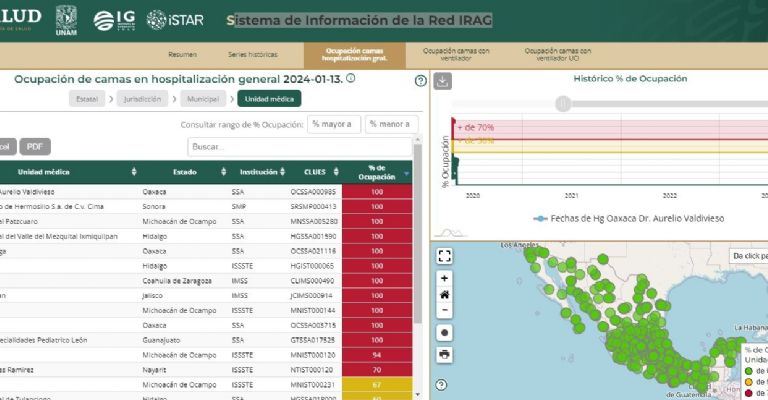Toggle fullscreen on the map
The height and width of the screenshot is (400, 768).
click(445, 256)
